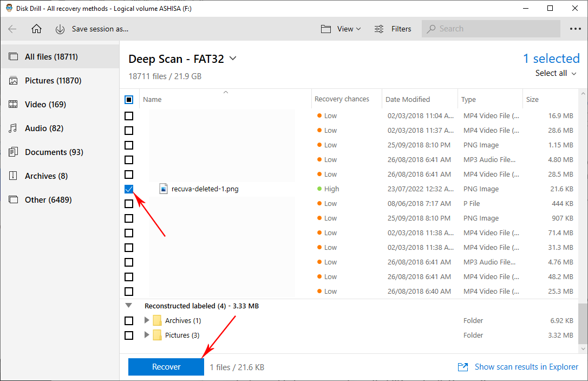Click the vertical scrollbar down arrow

(x=583, y=348)
